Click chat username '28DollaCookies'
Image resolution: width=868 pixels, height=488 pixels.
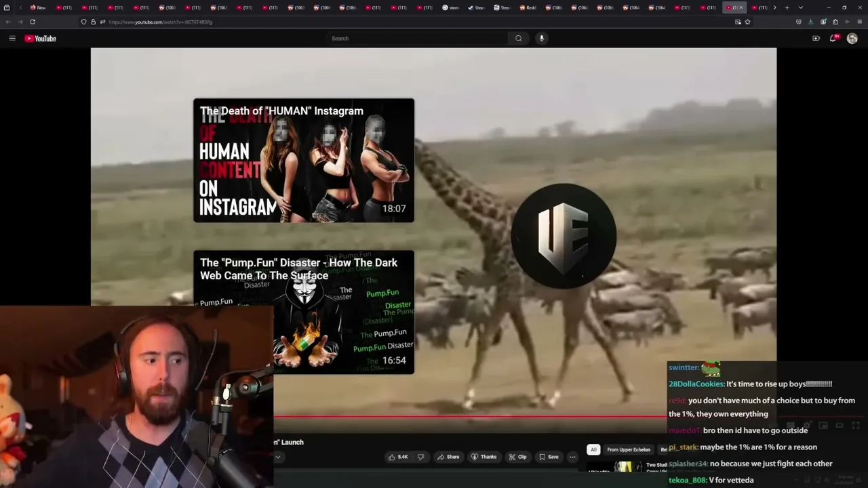[x=696, y=384]
